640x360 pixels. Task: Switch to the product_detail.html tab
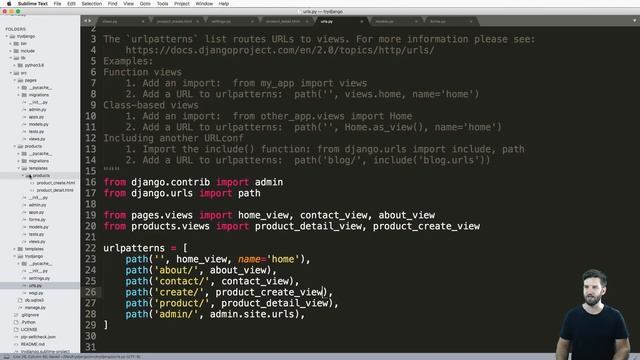coord(287,21)
